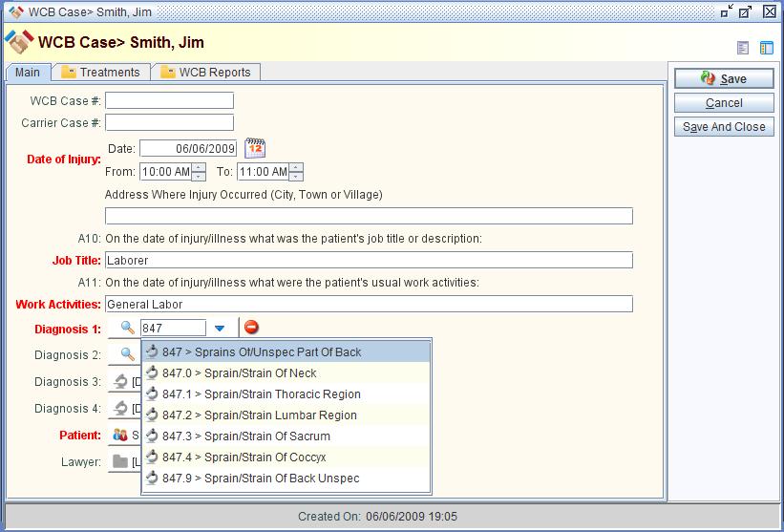Click the Diagnosis 1 search magnifier icon
Image resolution: width=784 pixels, height=532 pixels.
pos(128,328)
